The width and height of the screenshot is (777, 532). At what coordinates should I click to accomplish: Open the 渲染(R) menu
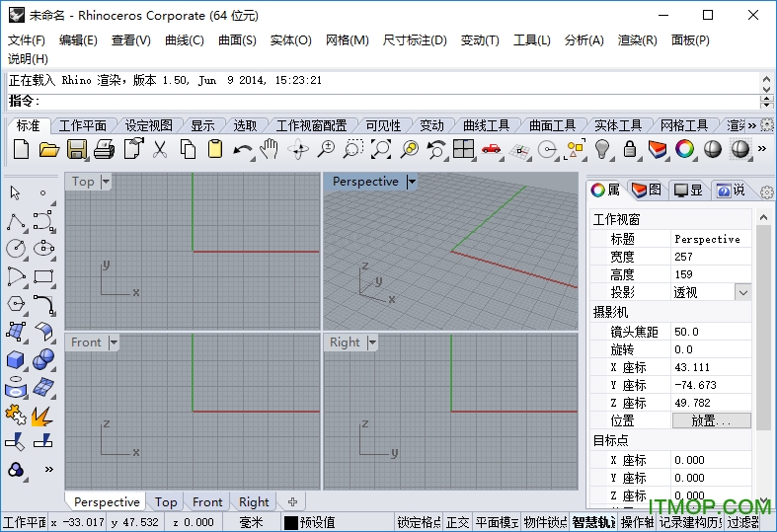637,40
